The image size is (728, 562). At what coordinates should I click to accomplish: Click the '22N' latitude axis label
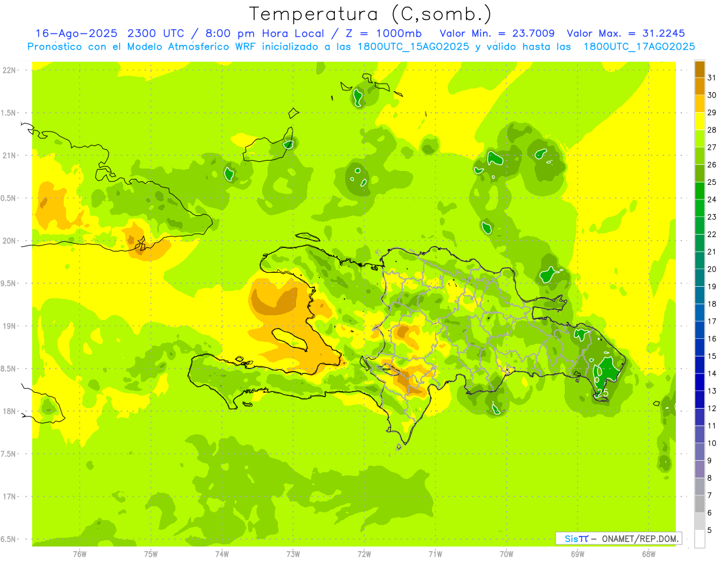click(10, 70)
